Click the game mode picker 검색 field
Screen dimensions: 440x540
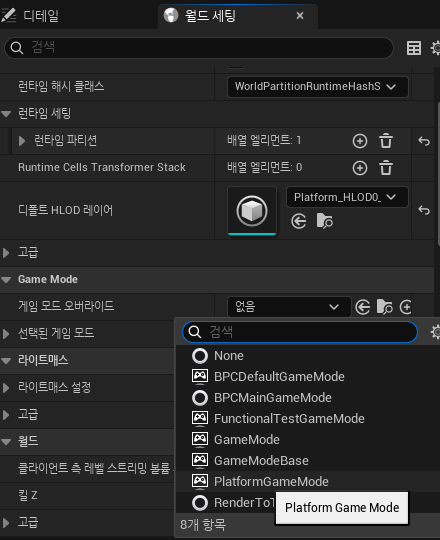300,332
